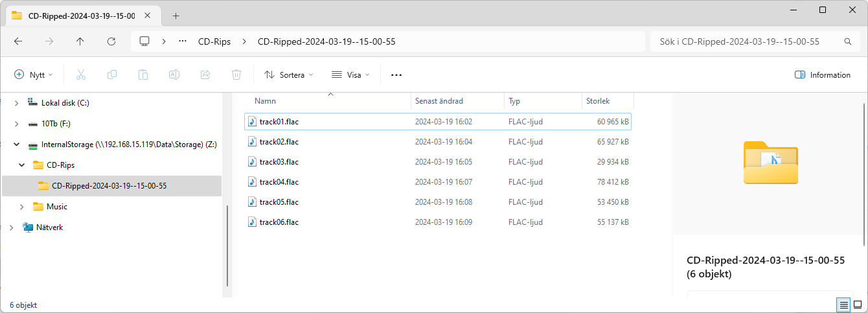Toggle the Information details pane
868x313 pixels.
pyautogui.click(x=823, y=75)
